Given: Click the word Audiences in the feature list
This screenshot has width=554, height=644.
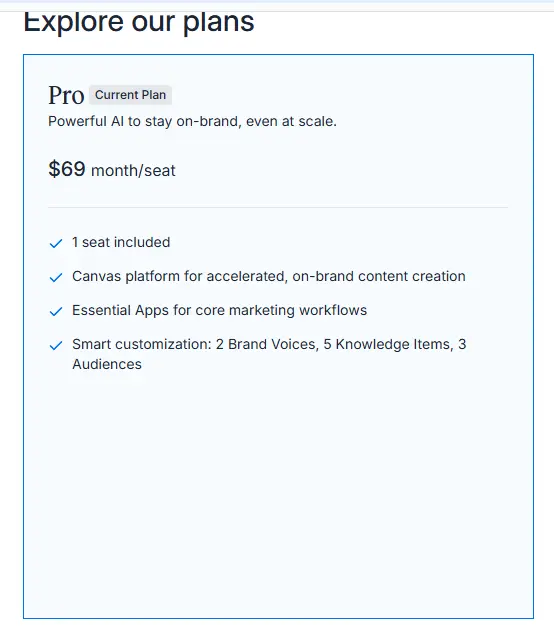Looking at the screenshot, I should (x=107, y=364).
